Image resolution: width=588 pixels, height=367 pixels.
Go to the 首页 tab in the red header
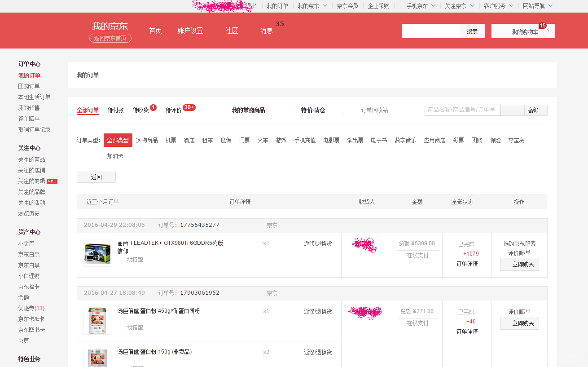(x=155, y=31)
